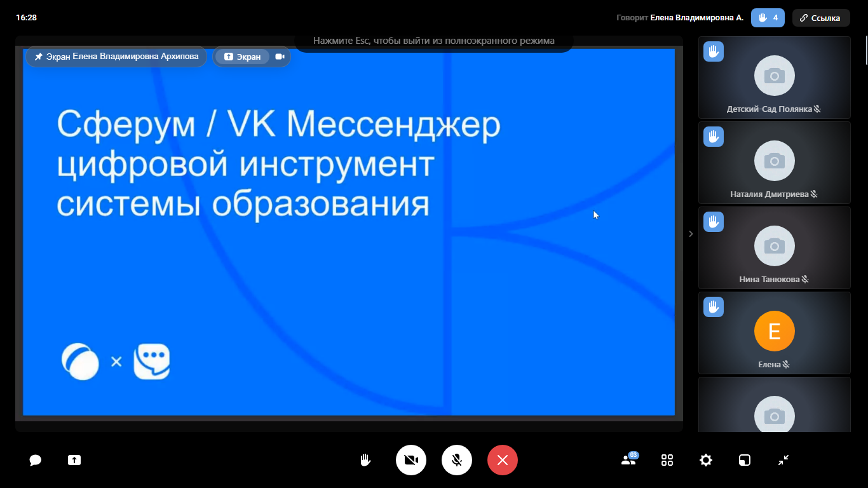
Task: Click the Сферум logo on slide
Action: 81,362
